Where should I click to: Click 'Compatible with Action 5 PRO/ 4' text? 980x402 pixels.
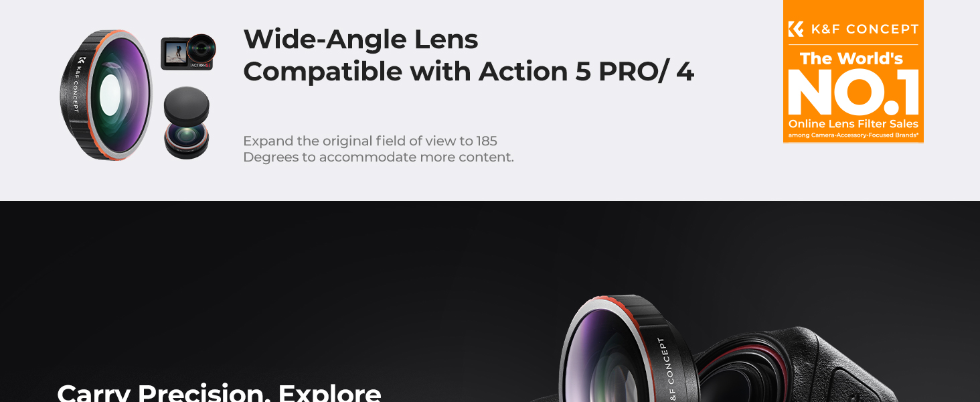[469, 71]
